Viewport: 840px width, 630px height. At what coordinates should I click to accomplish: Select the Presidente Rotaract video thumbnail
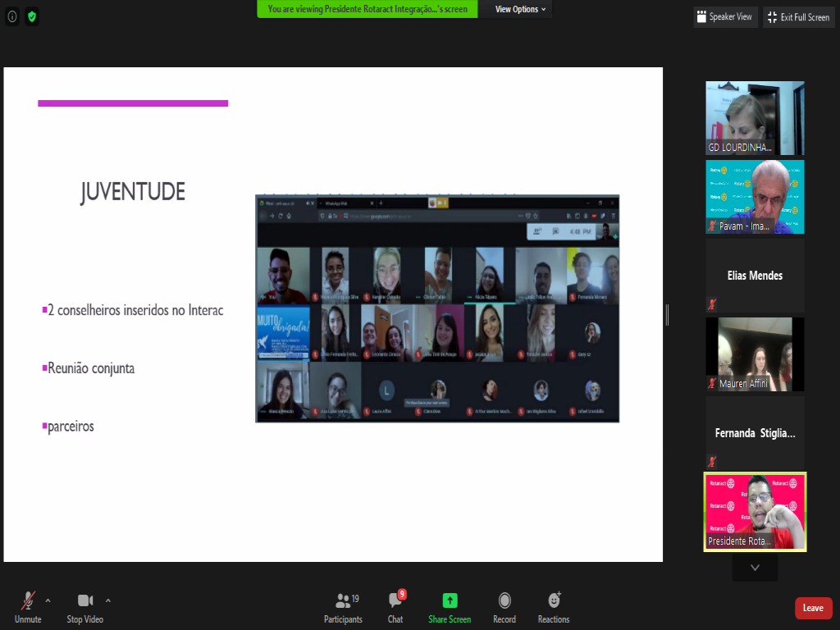755,511
